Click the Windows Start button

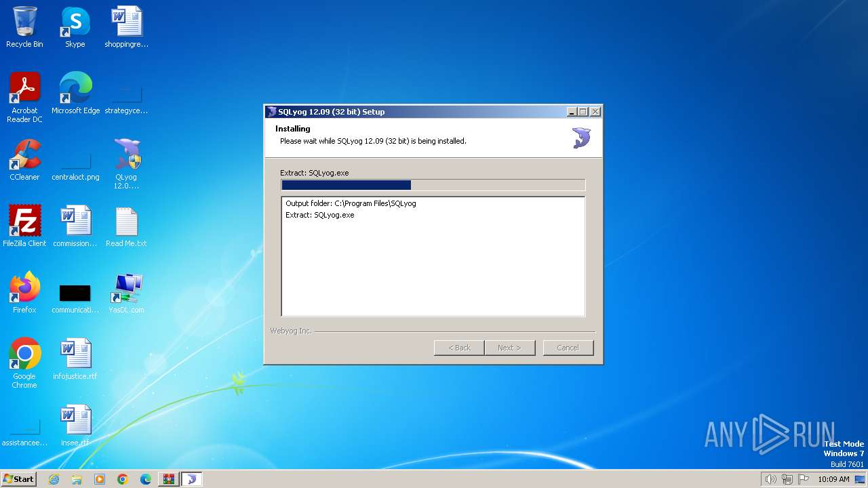pos(18,479)
